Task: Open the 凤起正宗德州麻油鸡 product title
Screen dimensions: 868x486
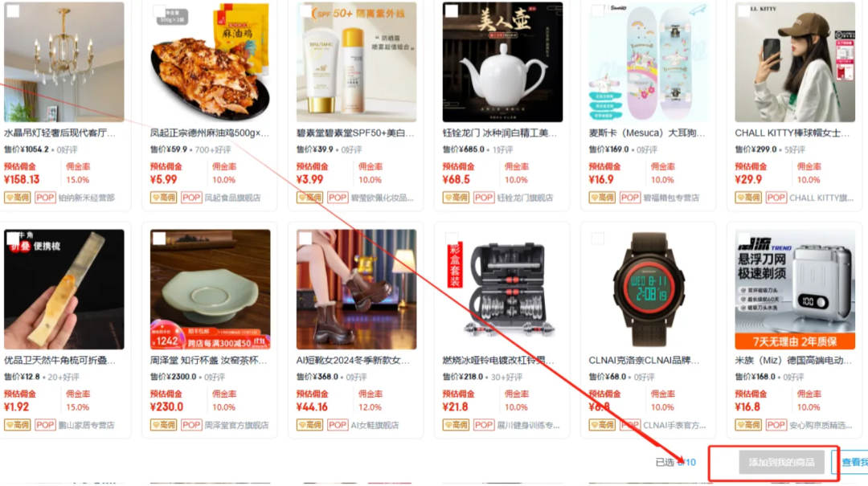Action: 209,133
